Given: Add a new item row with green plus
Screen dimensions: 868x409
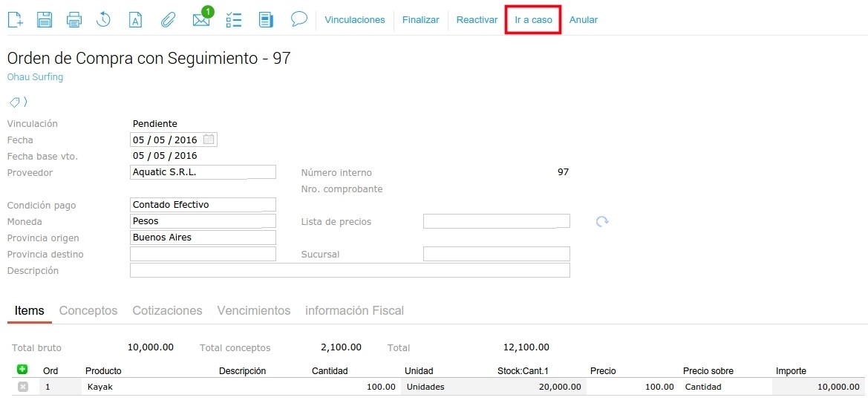Looking at the screenshot, I should pyautogui.click(x=22, y=370).
